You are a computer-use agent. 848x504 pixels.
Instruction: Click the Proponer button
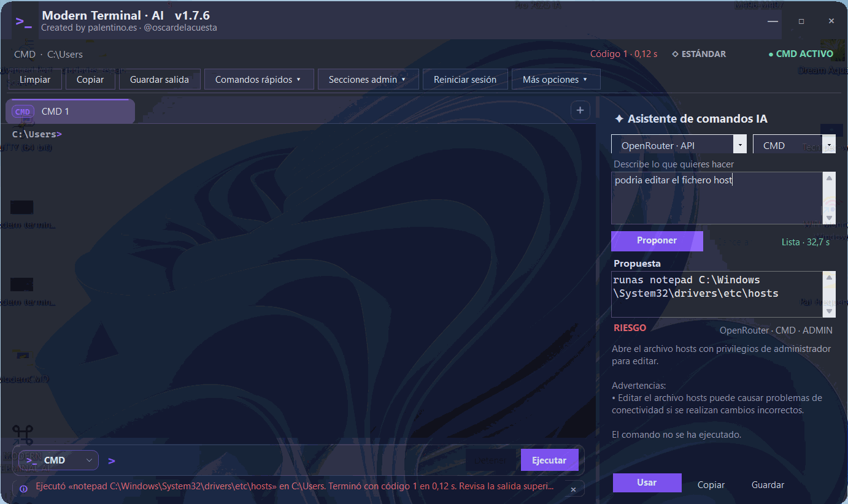point(657,241)
